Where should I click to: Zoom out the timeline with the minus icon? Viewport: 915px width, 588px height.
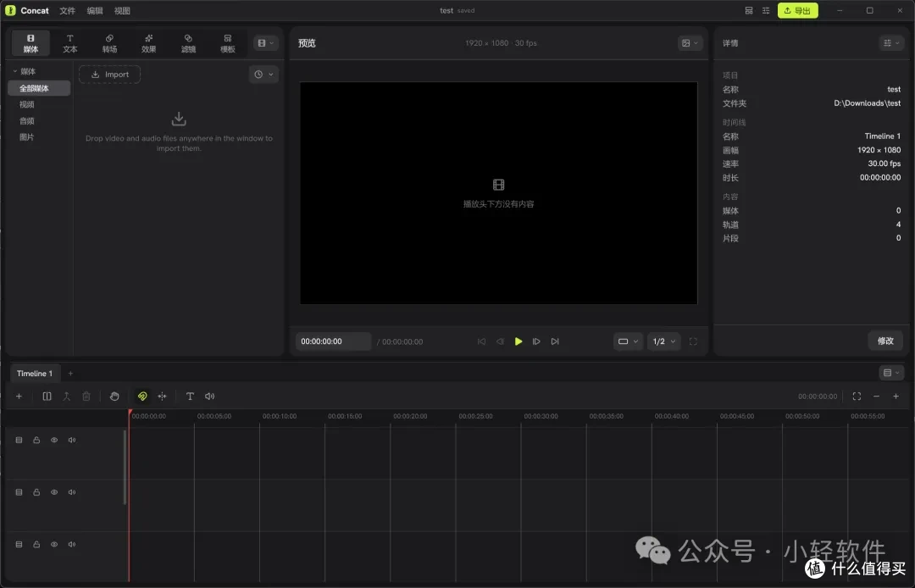coord(876,396)
